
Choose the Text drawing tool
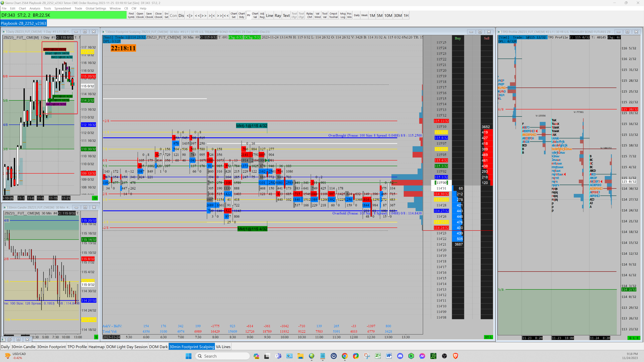tap(286, 15)
